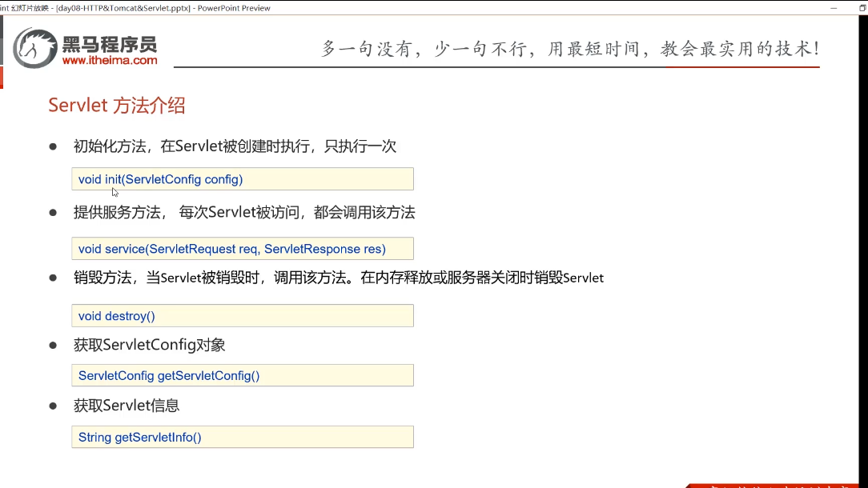Click the bullet text '获取Servlet信息'
Viewport: 868px width, 488px height.
127,406
